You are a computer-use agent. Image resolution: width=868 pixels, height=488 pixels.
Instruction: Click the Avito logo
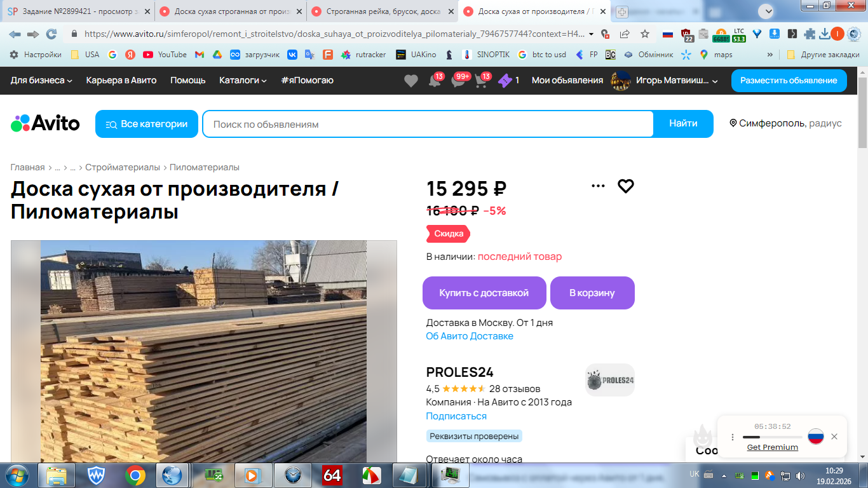45,123
